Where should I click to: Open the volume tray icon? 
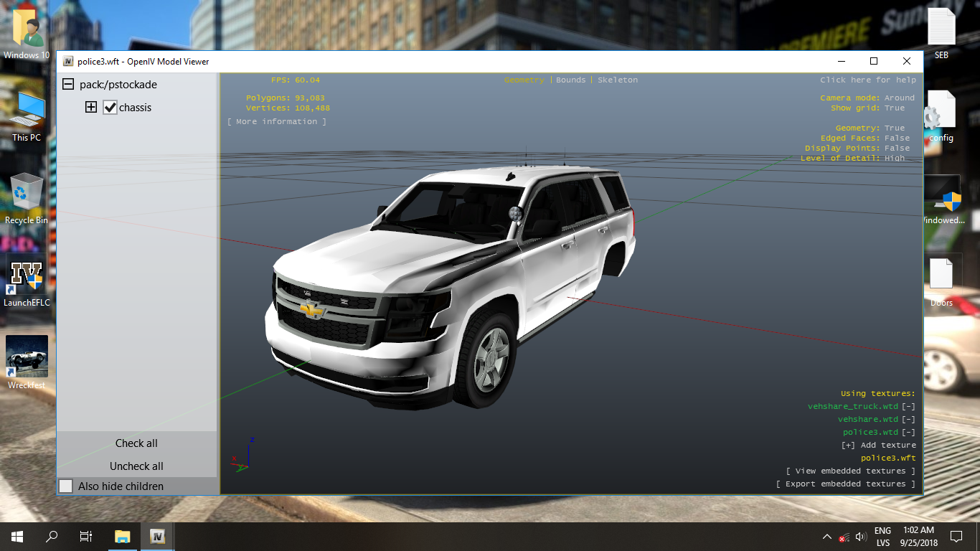pyautogui.click(x=861, y=537)
